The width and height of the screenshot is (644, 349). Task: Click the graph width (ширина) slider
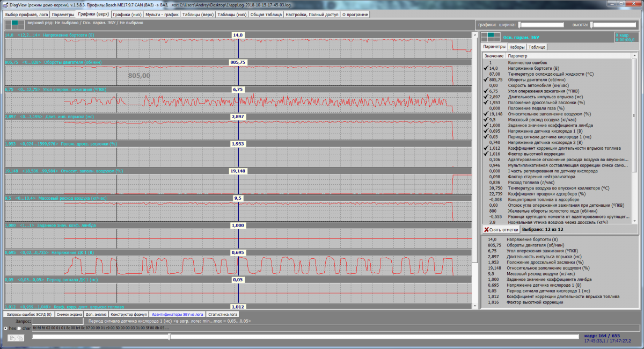541,25
